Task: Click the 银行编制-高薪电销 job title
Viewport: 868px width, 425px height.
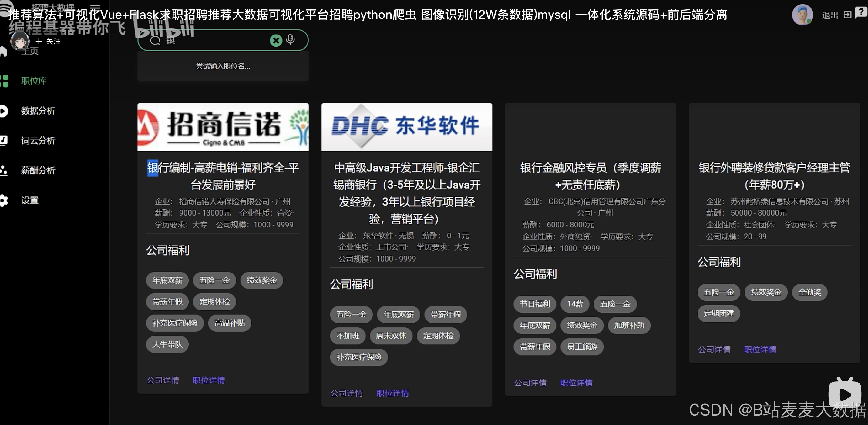Action: pos(223,176)
